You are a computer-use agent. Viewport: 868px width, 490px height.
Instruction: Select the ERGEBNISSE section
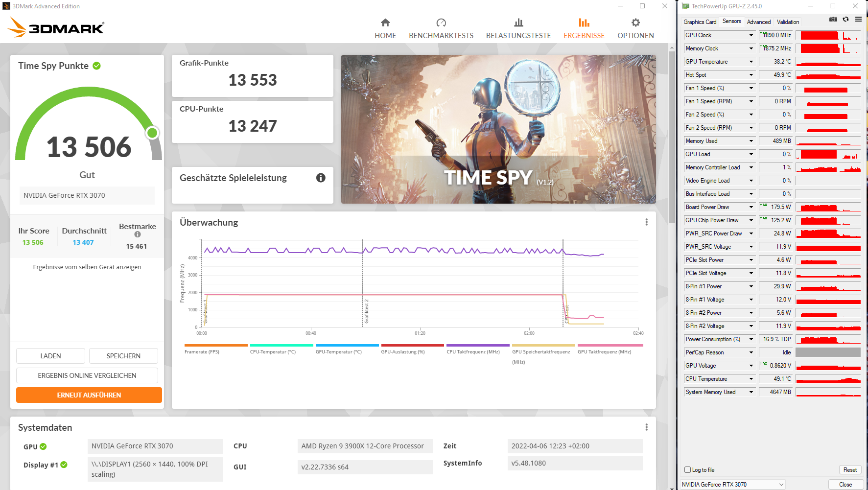coord(584,29)
